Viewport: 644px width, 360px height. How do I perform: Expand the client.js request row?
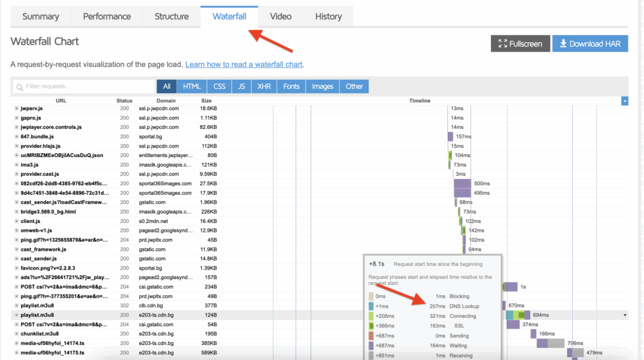(16, 221)
